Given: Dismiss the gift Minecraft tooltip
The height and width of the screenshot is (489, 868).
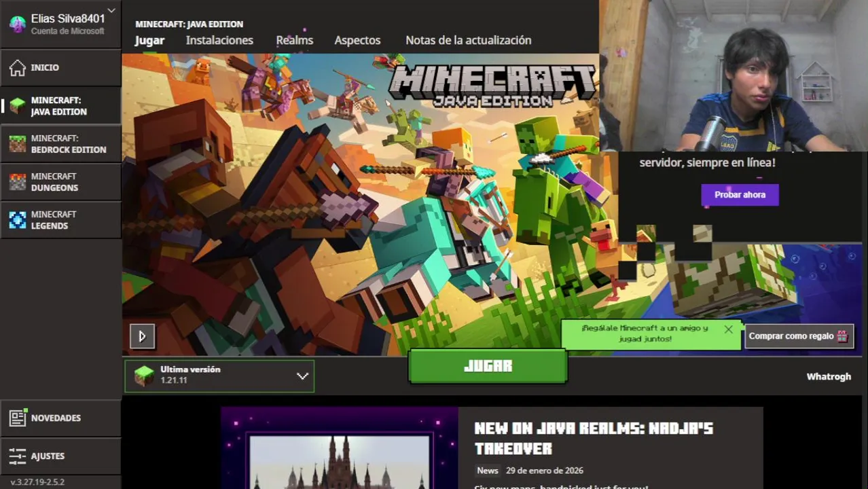Looking at the screenshot, I should pyautogui.click(x=728, y=329).
